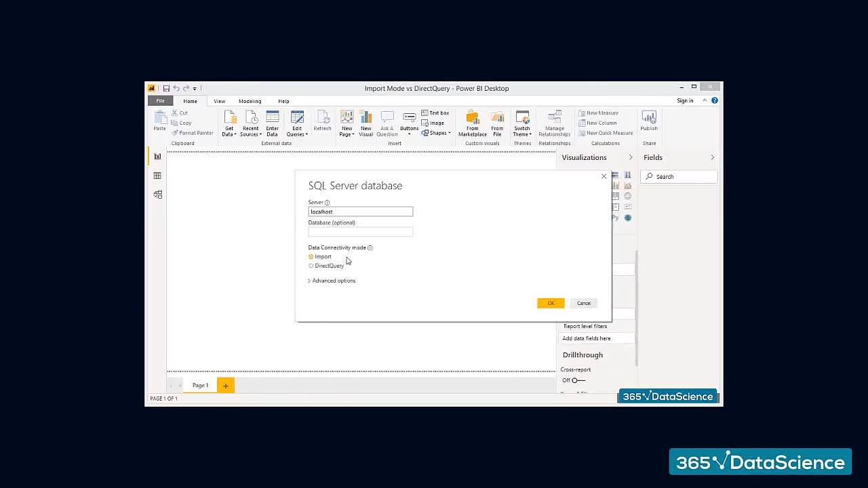
Task: Click the Visualizations pane scrollbar
Action: pyautogui.click(x=636, y=308)
